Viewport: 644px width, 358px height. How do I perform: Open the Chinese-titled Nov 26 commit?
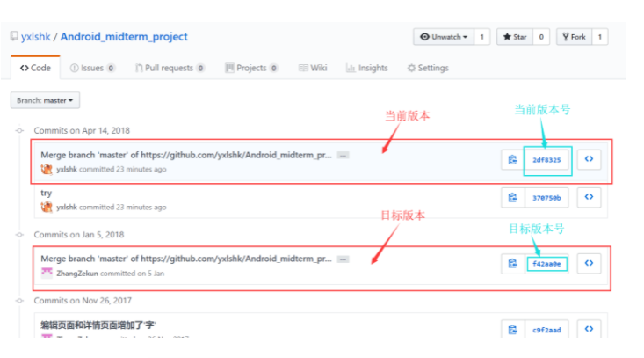[98, 325]
